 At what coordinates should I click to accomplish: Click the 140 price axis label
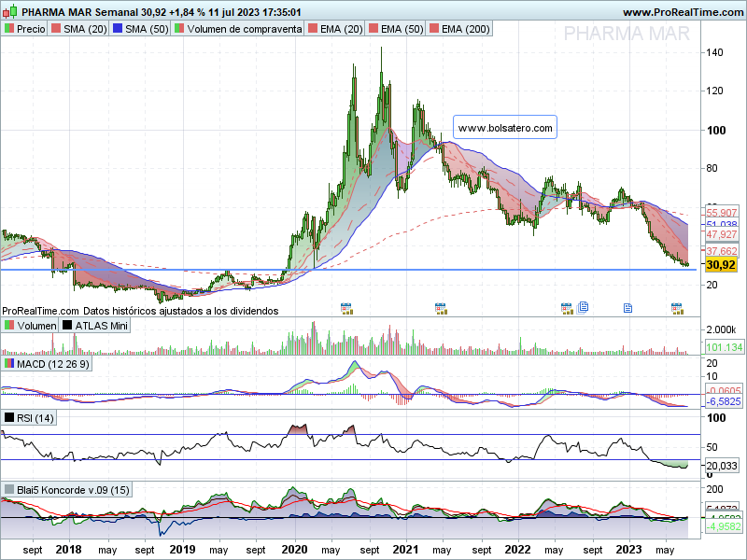(714, 52)
